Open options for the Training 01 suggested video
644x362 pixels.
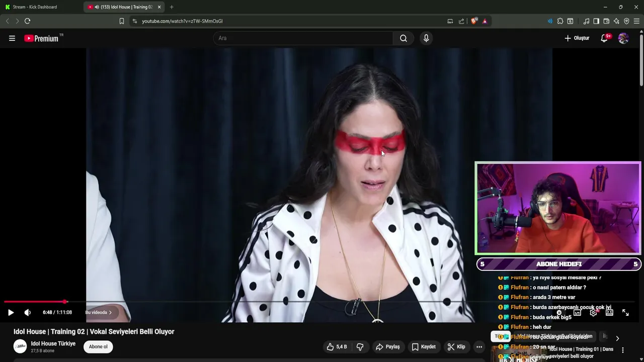(x=623, y=350)
